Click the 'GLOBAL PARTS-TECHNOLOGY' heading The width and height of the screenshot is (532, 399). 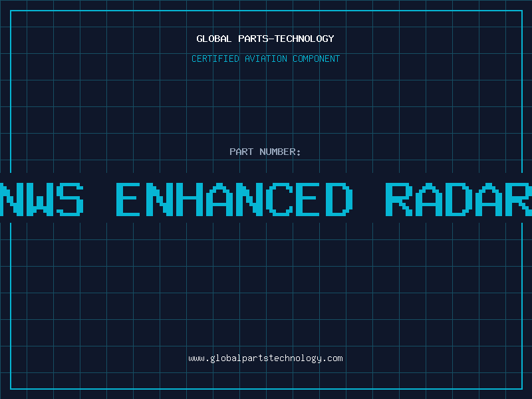click(x=265, y=39)
